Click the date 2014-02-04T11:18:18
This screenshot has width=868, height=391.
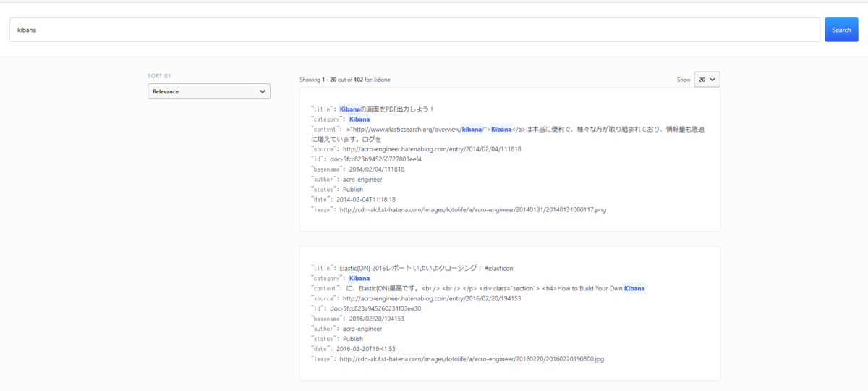coord(366,199)
